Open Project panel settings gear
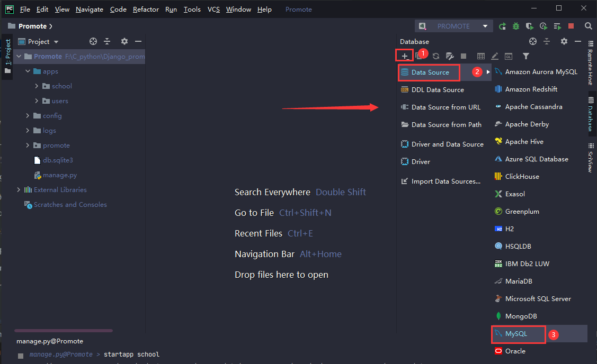 pyautogui.click(x=124, y=41)
